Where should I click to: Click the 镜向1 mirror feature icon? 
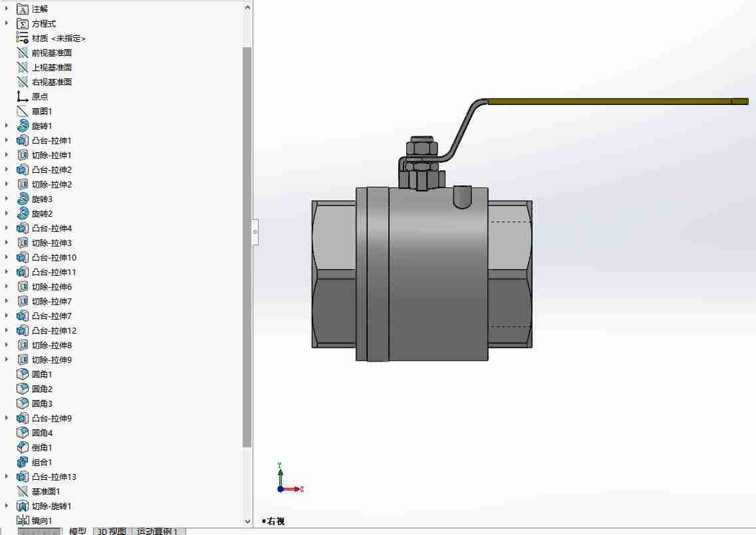(x=22, y=520)
